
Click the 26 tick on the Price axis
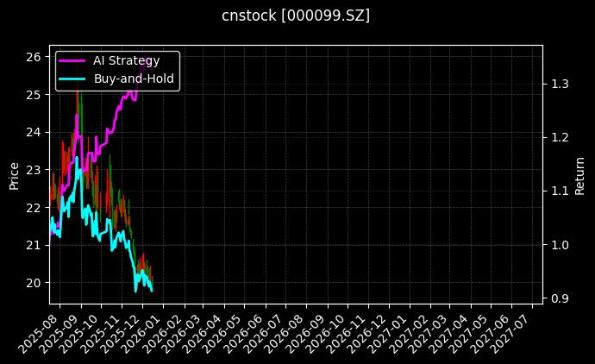point(35,57)
